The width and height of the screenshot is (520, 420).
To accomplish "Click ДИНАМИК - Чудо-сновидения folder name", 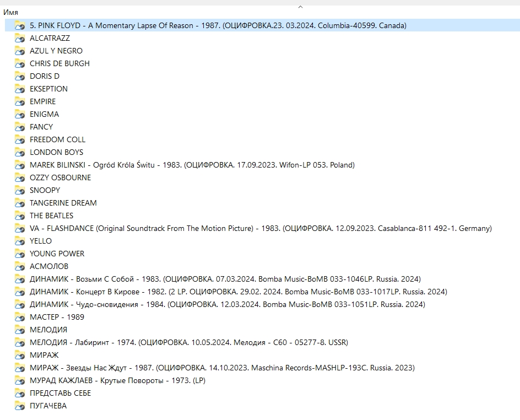I will tap(227, 304).
